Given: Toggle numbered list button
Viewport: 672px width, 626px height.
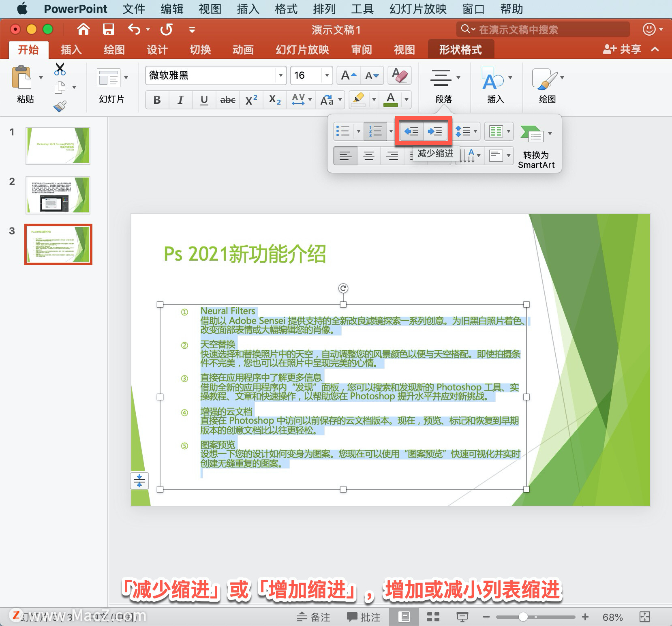Looking at the screenshot, I should [375, 131].
